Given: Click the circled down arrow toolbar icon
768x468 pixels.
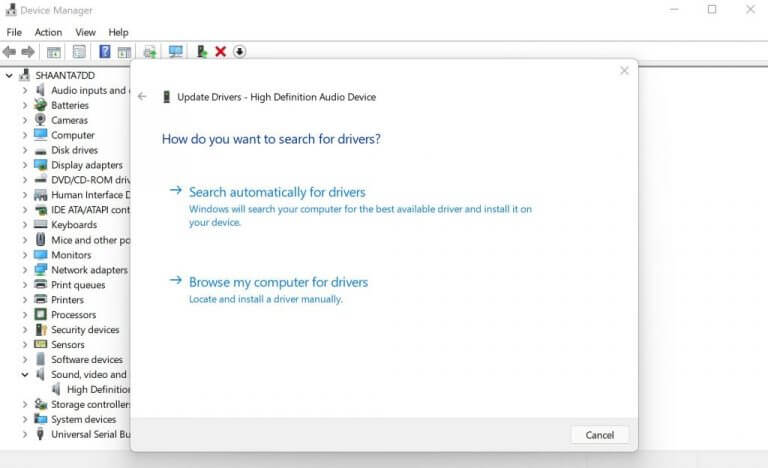Looking at the screenshot, I should (240, 52).
